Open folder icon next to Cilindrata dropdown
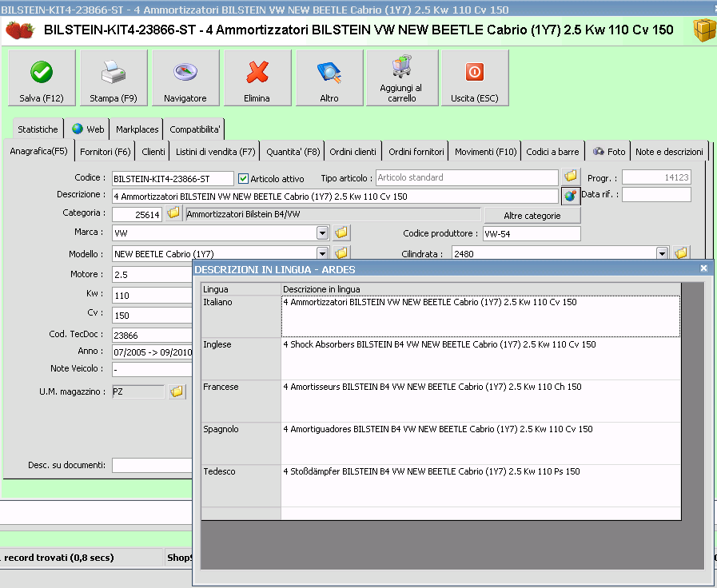The height and width of the screenshot is (588, 717). [x=680, y=252]
